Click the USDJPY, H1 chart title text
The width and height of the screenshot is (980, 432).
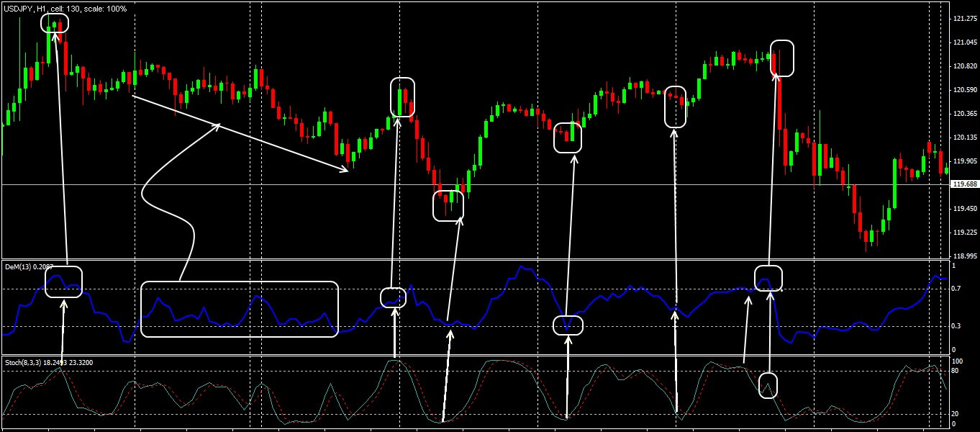point(65,9)
